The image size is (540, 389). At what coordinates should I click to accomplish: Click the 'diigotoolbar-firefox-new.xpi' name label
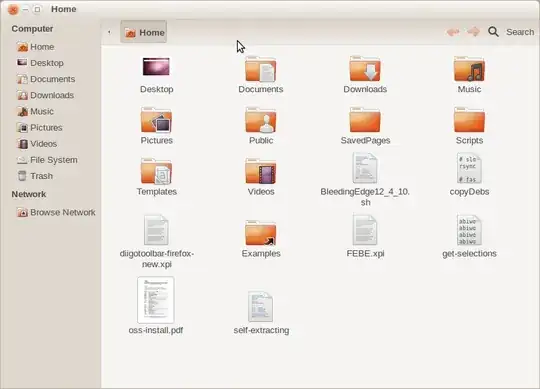tap(157, 259)
